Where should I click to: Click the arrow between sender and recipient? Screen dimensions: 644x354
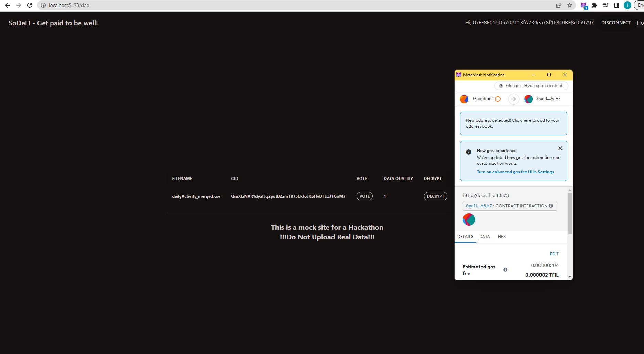click(x=513, y=99)
